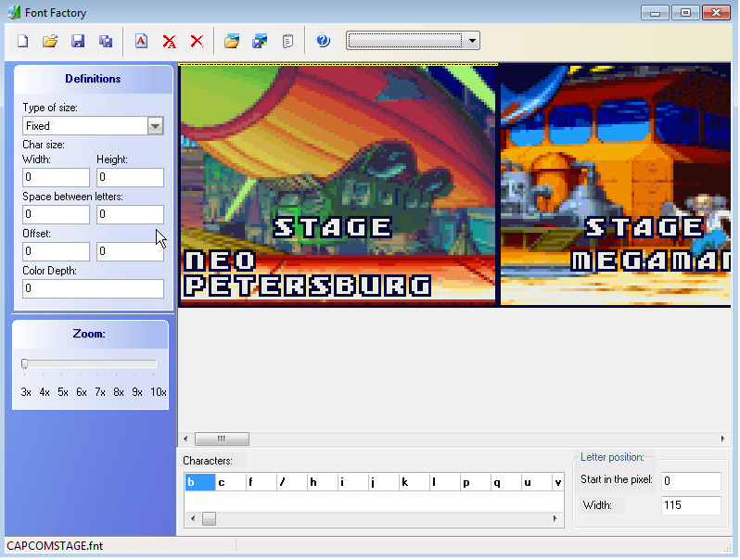Select character 'q' in Characters list

pos(506,482)
